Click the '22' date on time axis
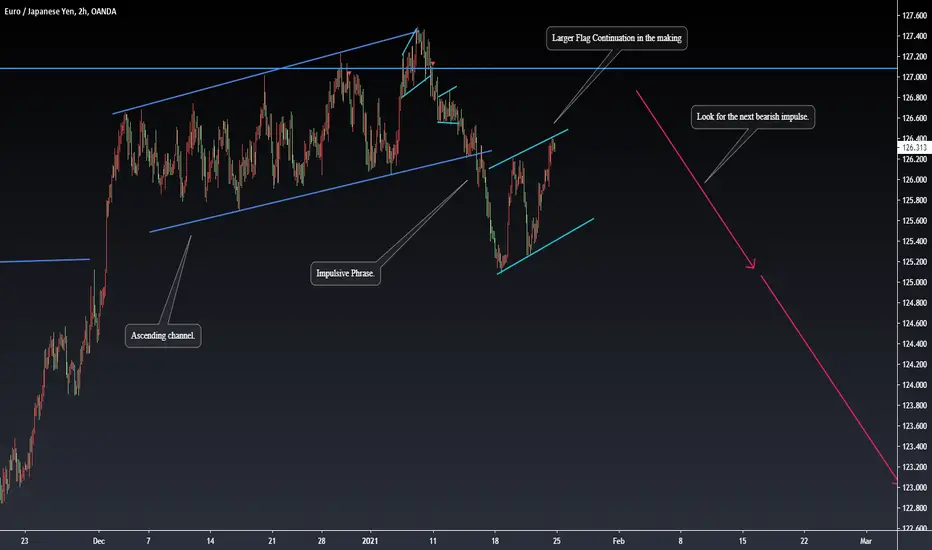The image size is (932, 550). tap(804, 541)
